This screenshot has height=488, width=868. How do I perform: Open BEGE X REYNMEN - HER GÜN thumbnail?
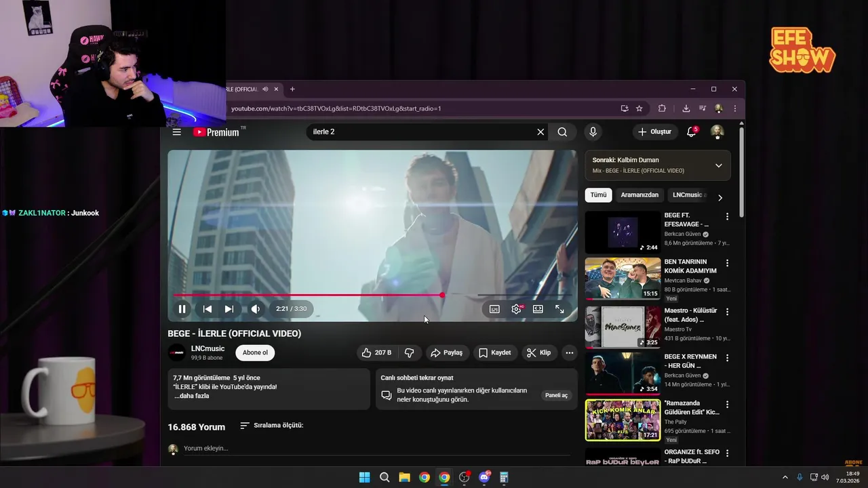pos(623,373)
